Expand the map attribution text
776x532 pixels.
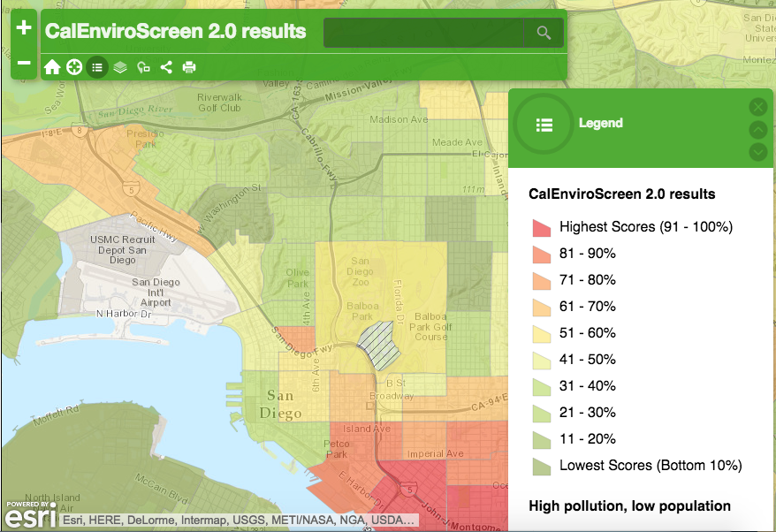click(x=239, y=521)
